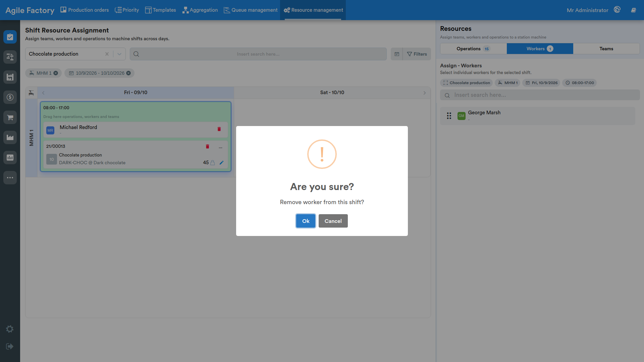Click the bar chart sidebar icon

tap(10, 158)
